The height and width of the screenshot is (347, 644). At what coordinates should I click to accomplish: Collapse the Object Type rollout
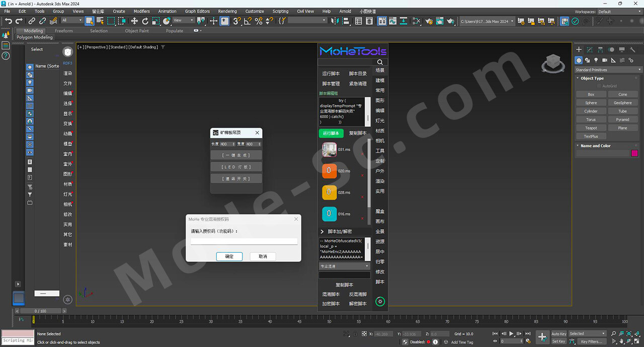coord(592,79)
